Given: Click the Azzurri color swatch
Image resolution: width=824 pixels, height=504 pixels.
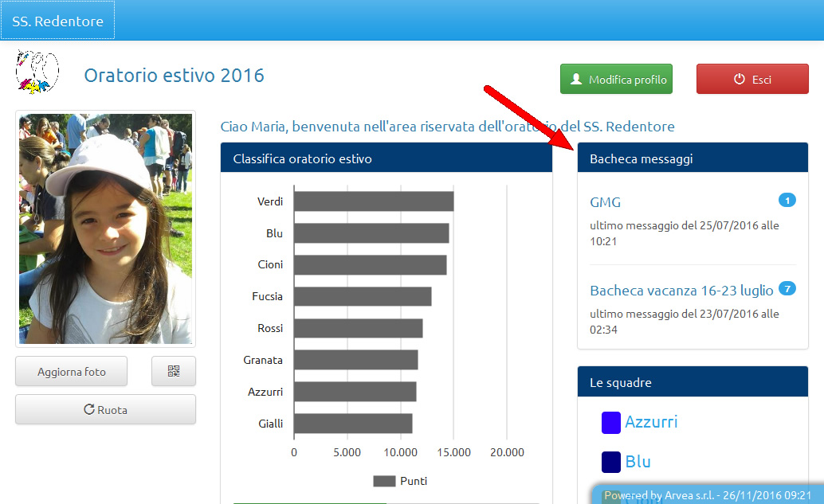Looking at the screenshot, I should pyautogui.click(x=611, y=423).
